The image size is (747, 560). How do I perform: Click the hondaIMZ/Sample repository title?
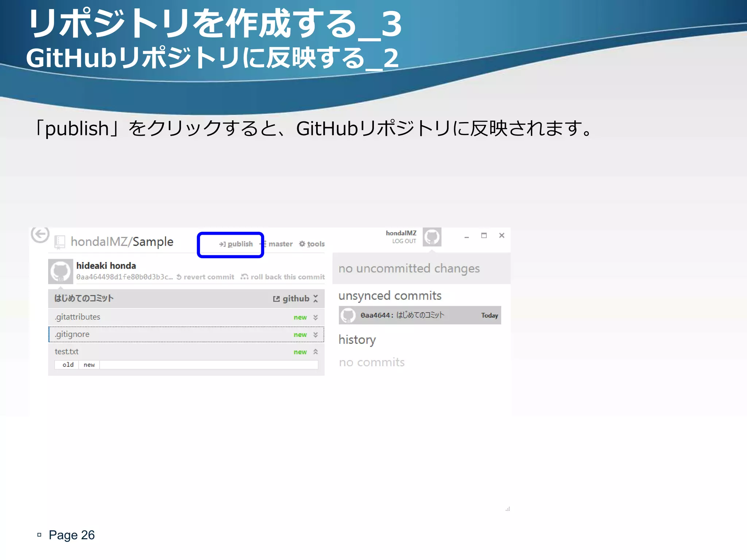[122, 242]
